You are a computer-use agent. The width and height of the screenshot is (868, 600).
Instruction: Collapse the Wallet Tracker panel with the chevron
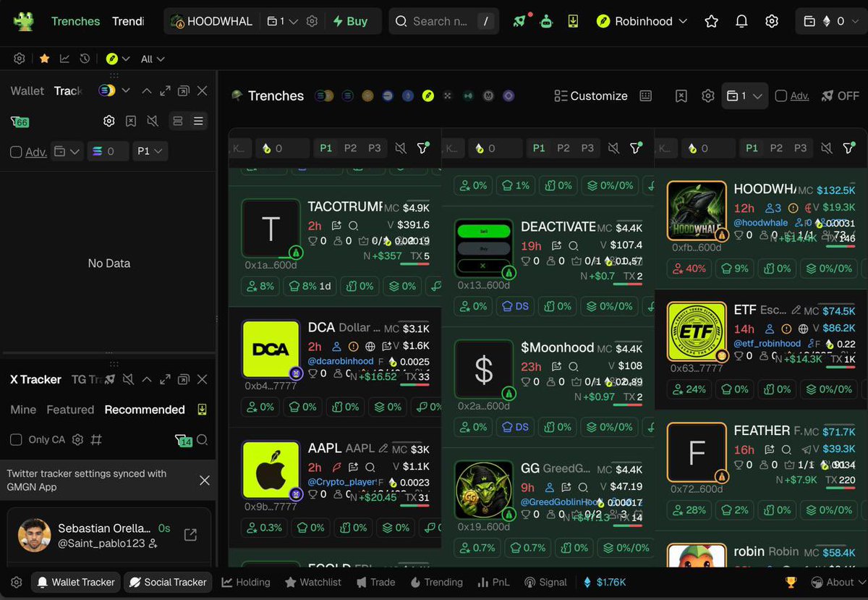[x=146, y=90]
